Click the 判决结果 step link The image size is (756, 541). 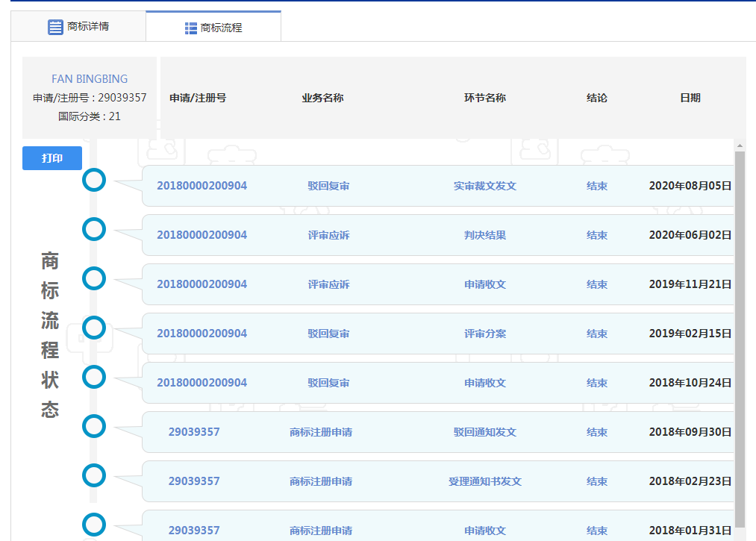[x=484, y=235]
